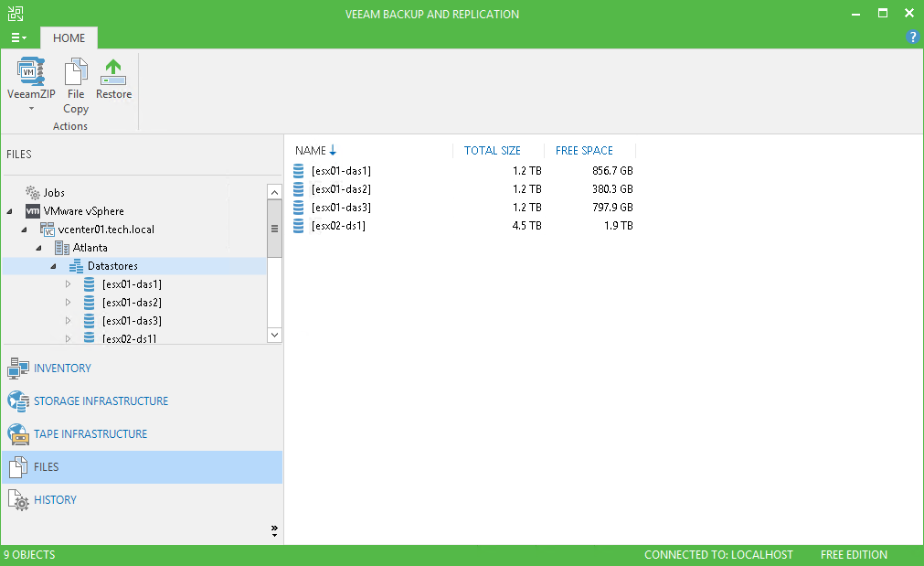Screen dimensions: 924x566
Task: Open the help question mark icon
Action: pos(912,37)
